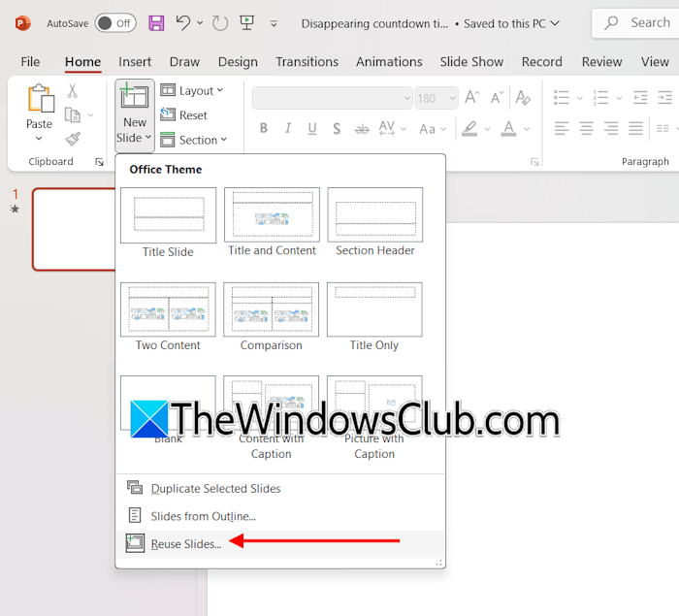Switch to the Insert tab

[135, 61]
